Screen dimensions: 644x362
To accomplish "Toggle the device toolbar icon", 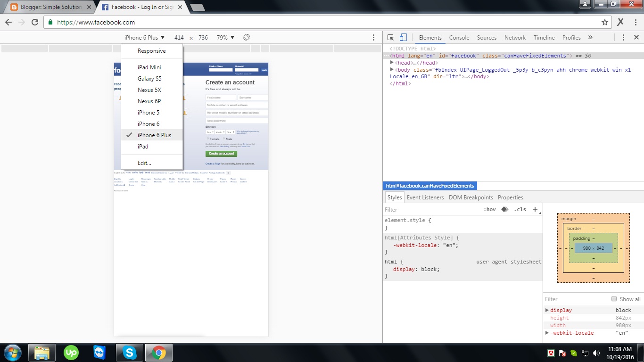I will tap(402, 37).
